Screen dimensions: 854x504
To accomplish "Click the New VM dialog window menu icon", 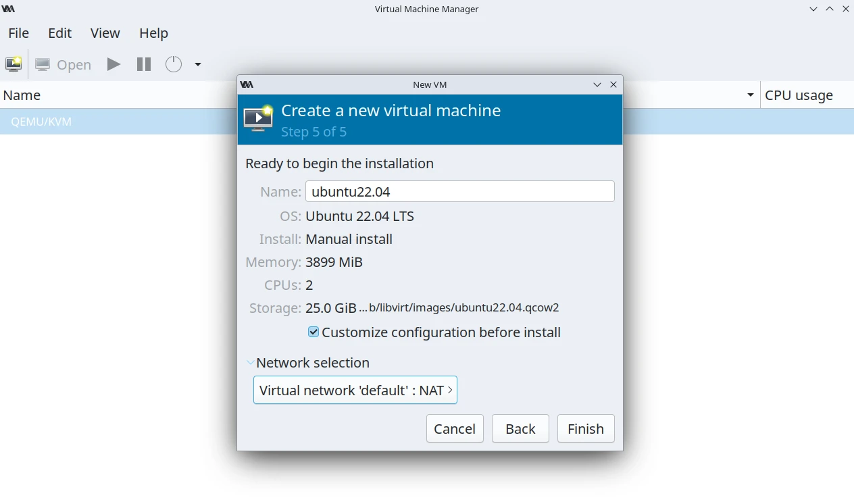I will click(x=247, y=84).
